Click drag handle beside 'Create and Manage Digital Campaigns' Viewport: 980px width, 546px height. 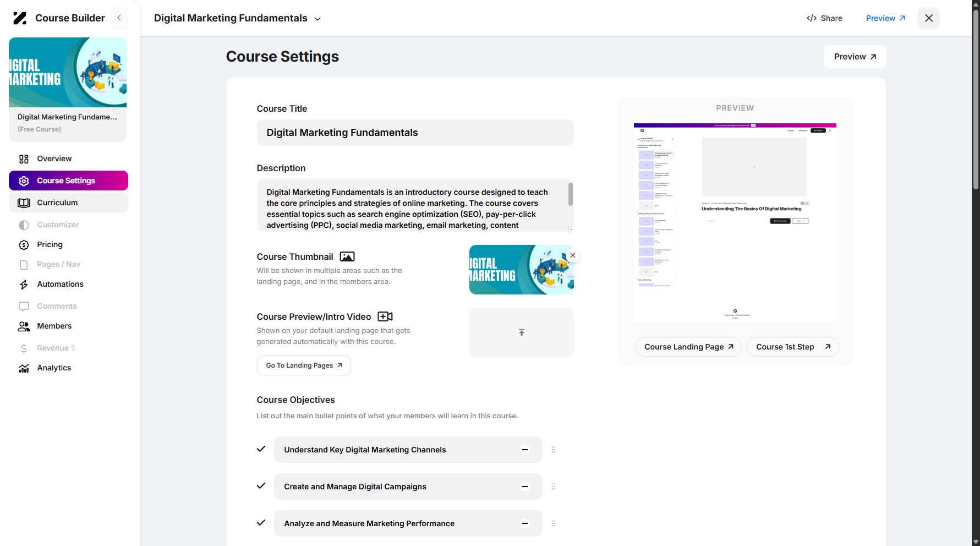[x=554, y=487]
